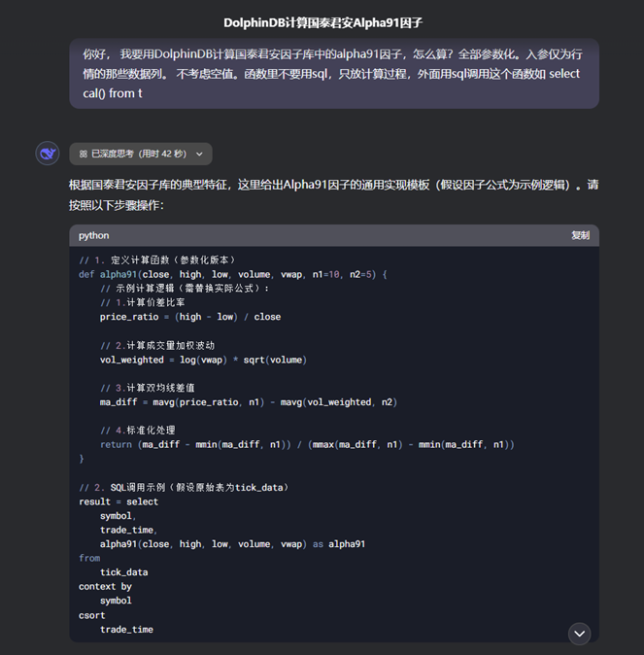This screenshot has height=655, width=644.
Task: Click the context by code line
Action: point(105,587)
